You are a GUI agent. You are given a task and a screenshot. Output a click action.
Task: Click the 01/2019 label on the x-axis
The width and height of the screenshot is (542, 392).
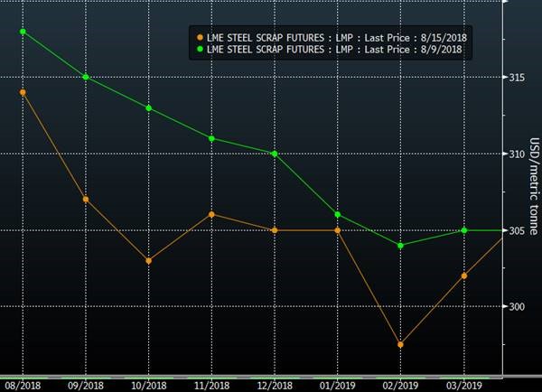point(337,384)
